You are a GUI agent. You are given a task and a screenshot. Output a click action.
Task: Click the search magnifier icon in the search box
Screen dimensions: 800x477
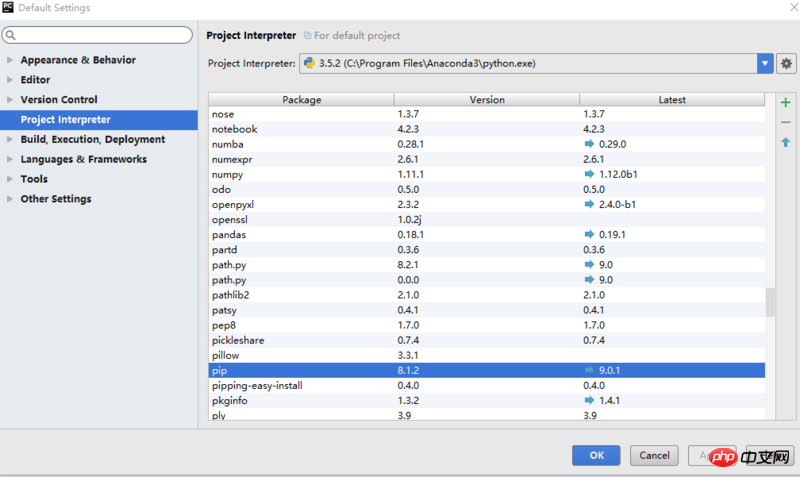click(x=11, y=36)
